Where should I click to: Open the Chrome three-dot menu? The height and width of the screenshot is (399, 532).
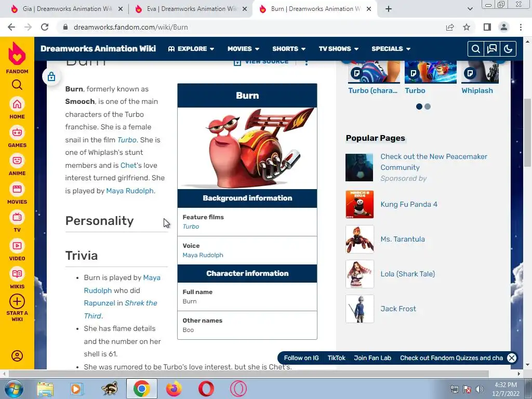click(x=521, y=27)
